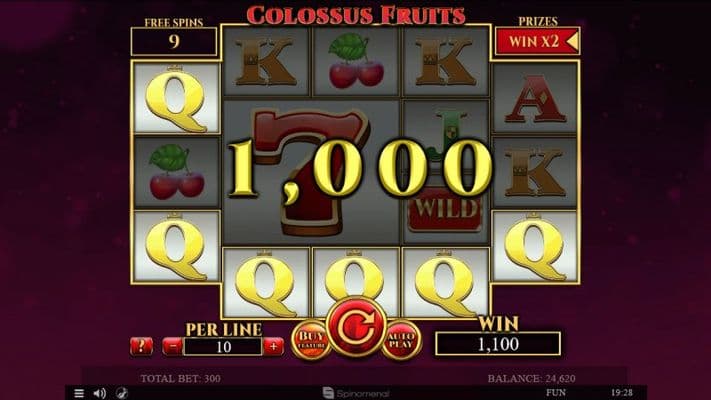Click the per line value field
711x400 pixels.
223,347
